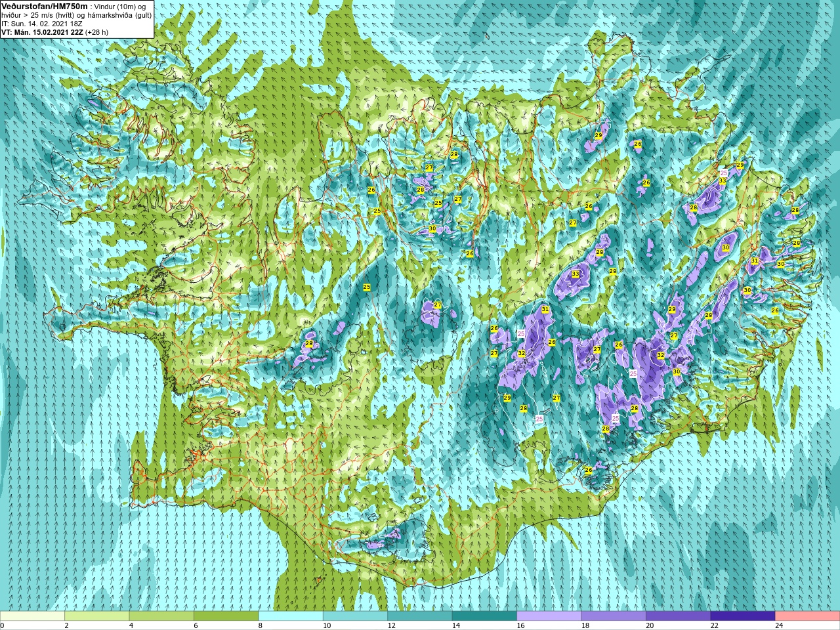Click the '(+28 h)' forecast offset text
Viewport: 840px width, 630px height.
click(97, 31)
